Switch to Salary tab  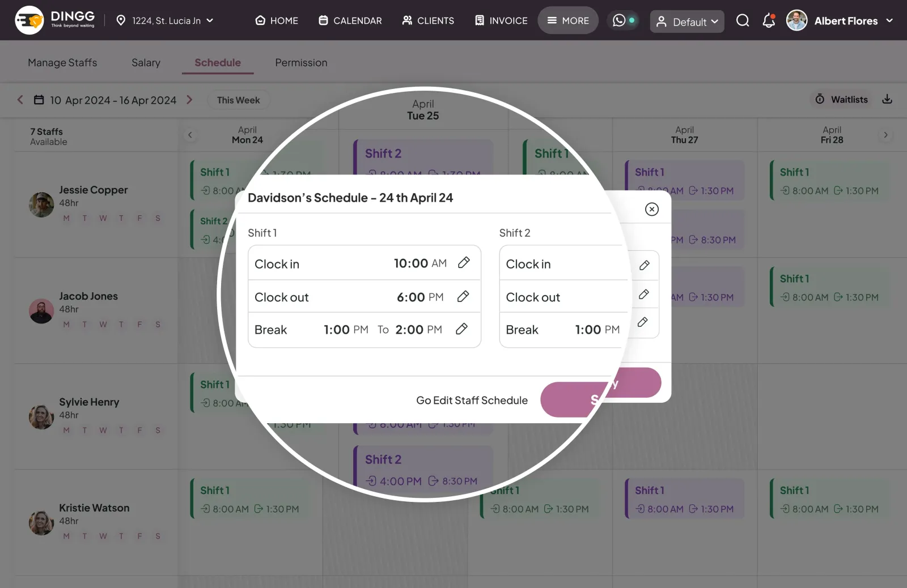click(x=146, y=63)
